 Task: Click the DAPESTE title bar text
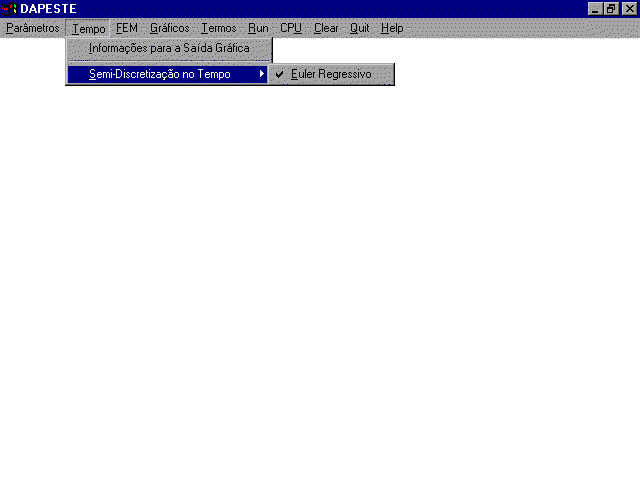(48, 9)
